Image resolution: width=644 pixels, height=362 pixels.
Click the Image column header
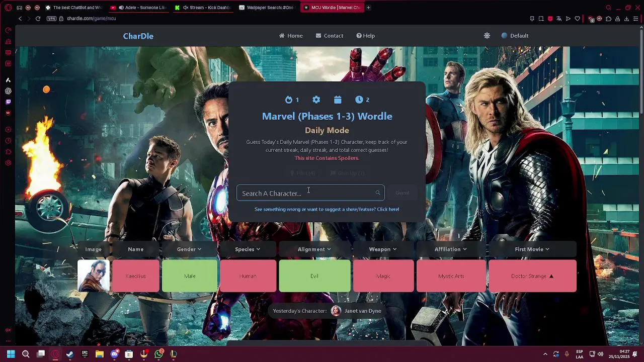click(x=93, y=249)
